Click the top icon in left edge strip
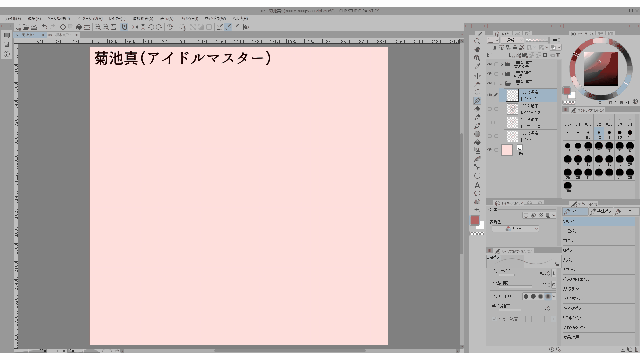This screenshot has height=360, width=640. pyautogui.click(x=7, y=36)
